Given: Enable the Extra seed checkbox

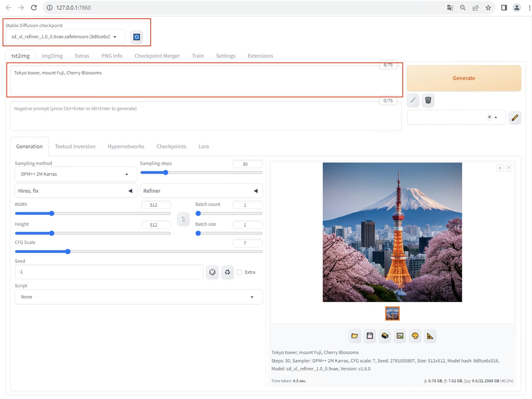Looking at the screenshot, I should pos(239,272).
